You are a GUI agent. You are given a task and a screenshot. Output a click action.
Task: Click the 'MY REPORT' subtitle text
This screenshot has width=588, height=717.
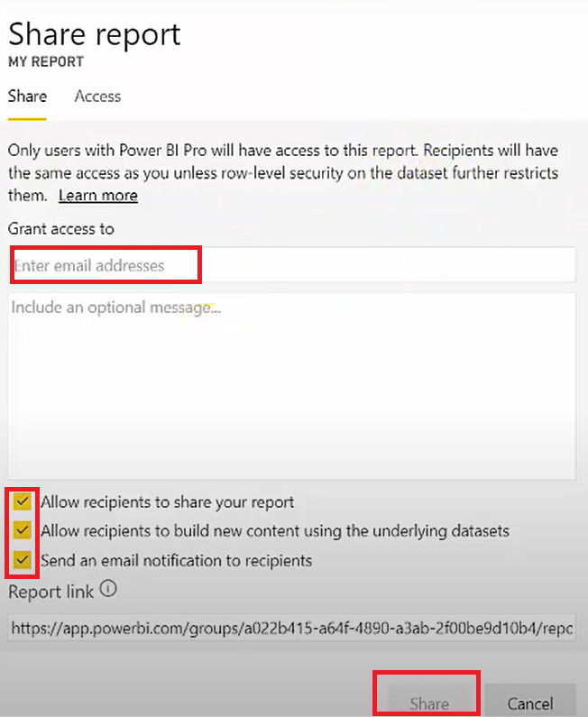[x=46, y=61]
